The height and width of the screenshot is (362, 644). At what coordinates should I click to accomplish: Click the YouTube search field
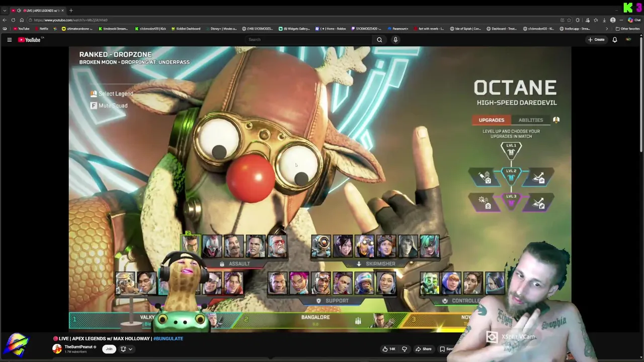pos(308,40)
